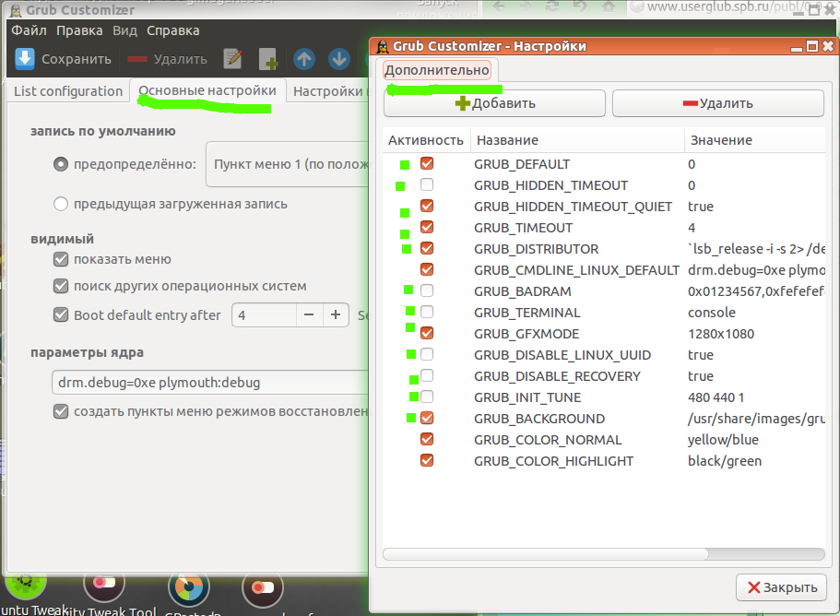Open the GPaste colorful circle icon
840x616 pixels.
[188, 587]
